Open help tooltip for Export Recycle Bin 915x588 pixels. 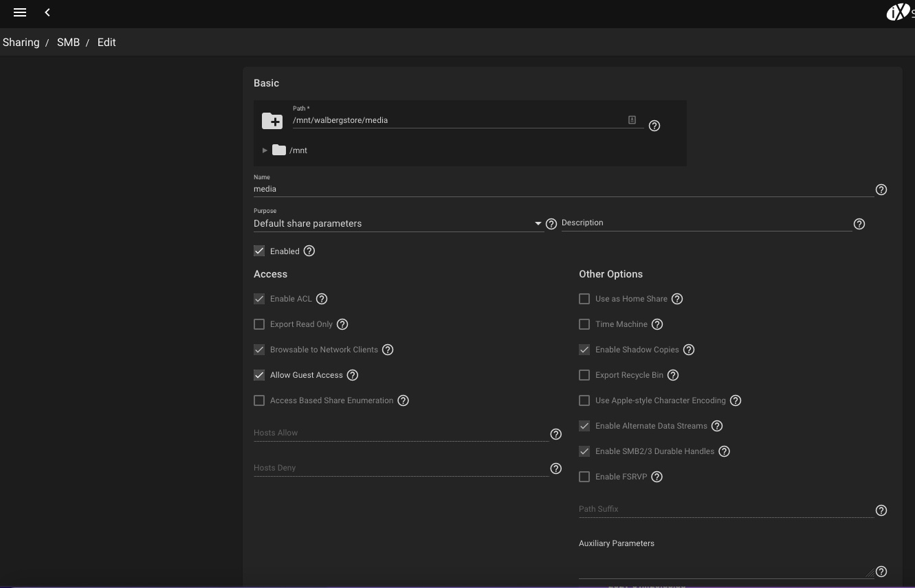pyautogui.click(x=673, y=375)
